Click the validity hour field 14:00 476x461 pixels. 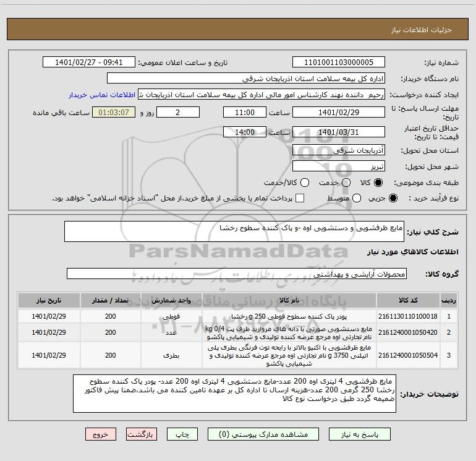pos(245,132)
